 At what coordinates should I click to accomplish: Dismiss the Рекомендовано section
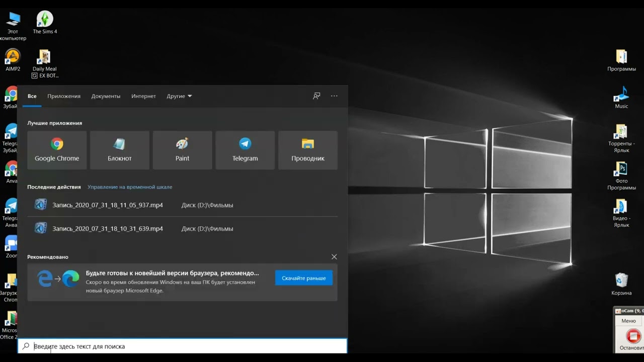tap(334, 256)
